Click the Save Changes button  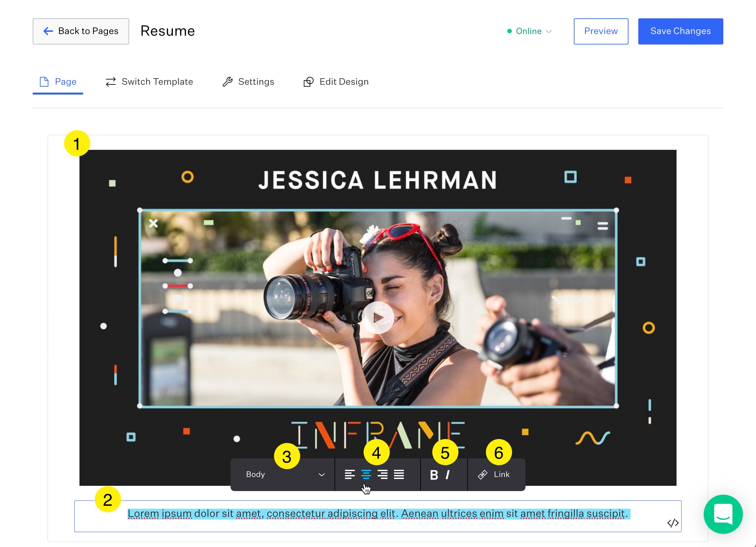click(680, 31)
